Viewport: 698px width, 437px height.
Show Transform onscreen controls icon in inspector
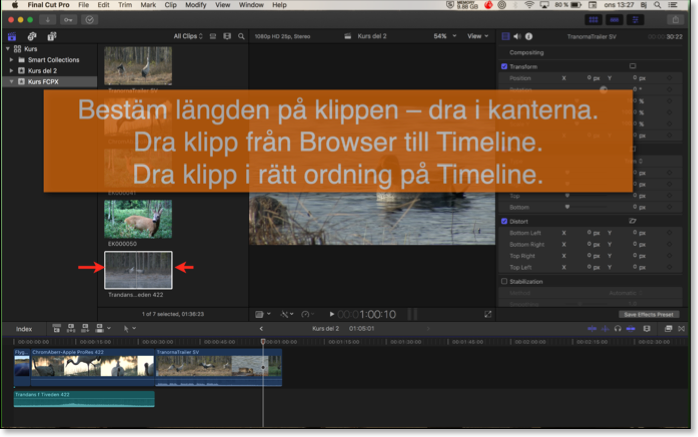[x=632, y=66]
